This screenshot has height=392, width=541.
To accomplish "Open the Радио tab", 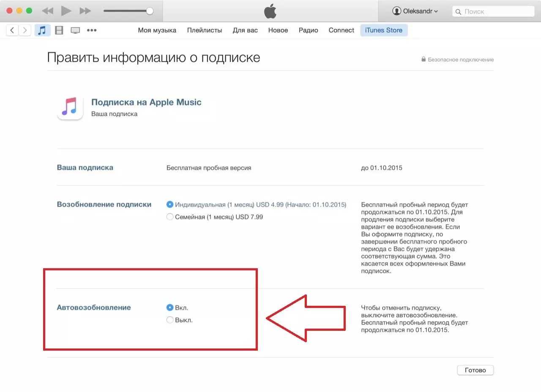I will point(308,30).
